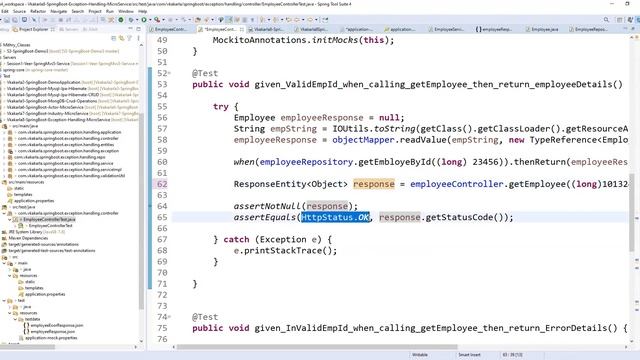
Task: Click line number 62 in the gutter
Action: (x=162, y=184)
